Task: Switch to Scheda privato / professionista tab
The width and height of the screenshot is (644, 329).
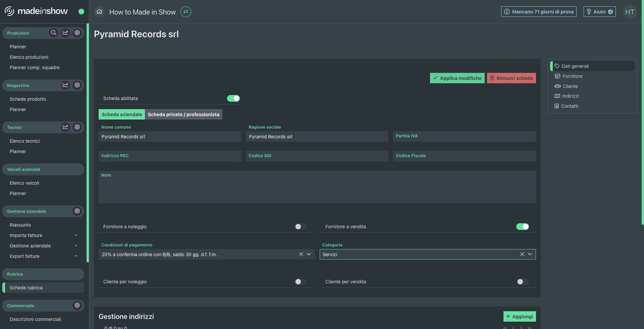Action: click(x=183, y=114)
